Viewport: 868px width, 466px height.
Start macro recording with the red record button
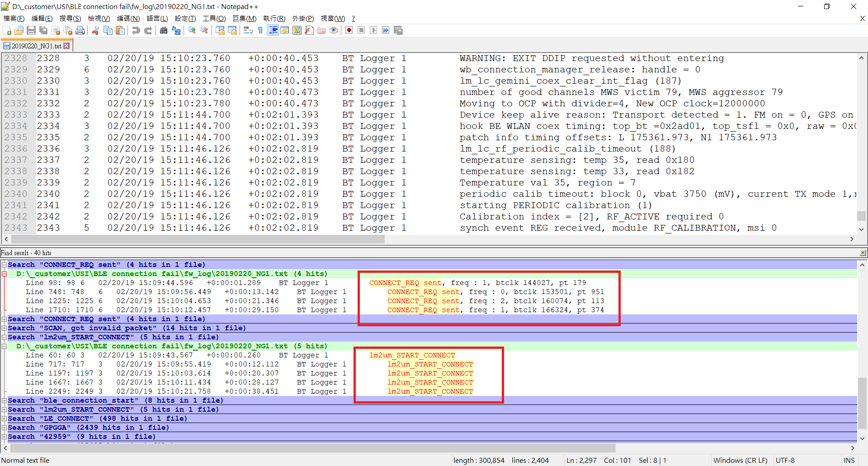coord(349,30)
